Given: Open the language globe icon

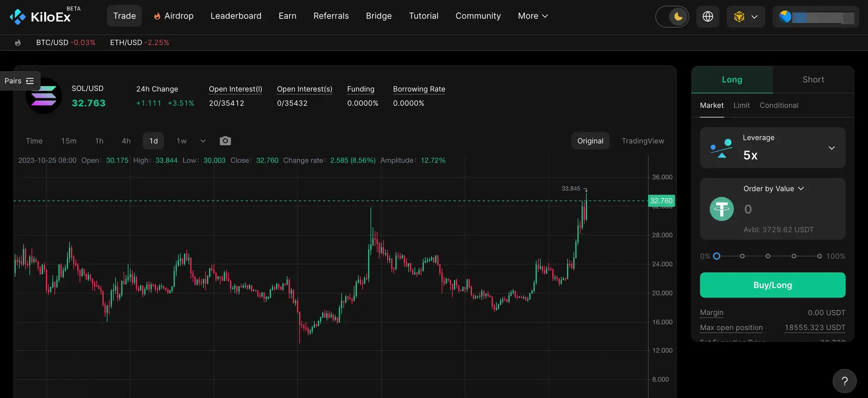Looking at the screenshot, I should 708,17.
